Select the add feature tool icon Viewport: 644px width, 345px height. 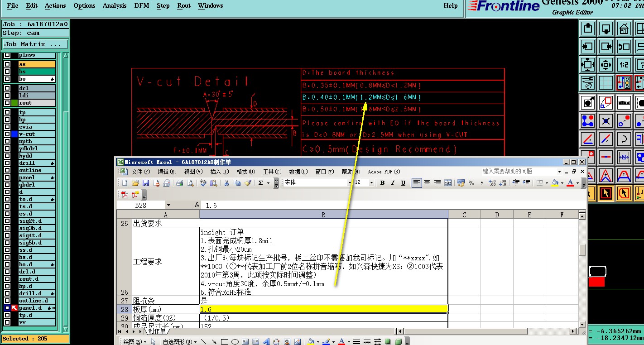pyautogui.click(x=588, y=103)
